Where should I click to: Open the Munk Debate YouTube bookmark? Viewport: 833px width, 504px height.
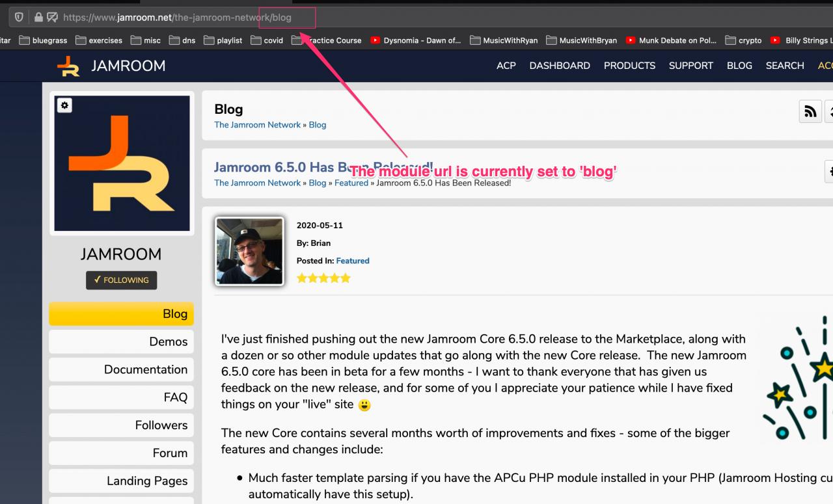[671, 40]
